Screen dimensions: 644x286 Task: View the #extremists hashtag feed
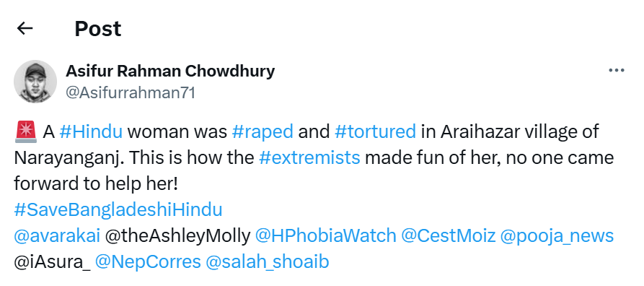pos(309,157)
